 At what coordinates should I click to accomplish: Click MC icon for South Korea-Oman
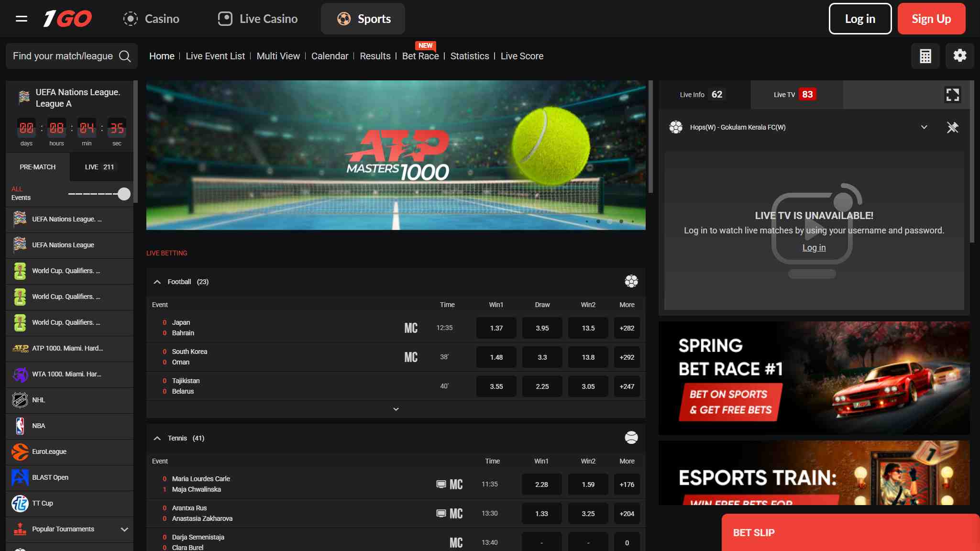pyautogui.click(x=411, y=357)
